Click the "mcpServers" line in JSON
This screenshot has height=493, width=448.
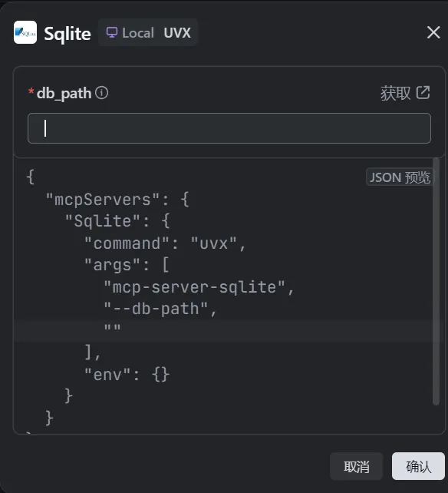click(x=117, y=200)
